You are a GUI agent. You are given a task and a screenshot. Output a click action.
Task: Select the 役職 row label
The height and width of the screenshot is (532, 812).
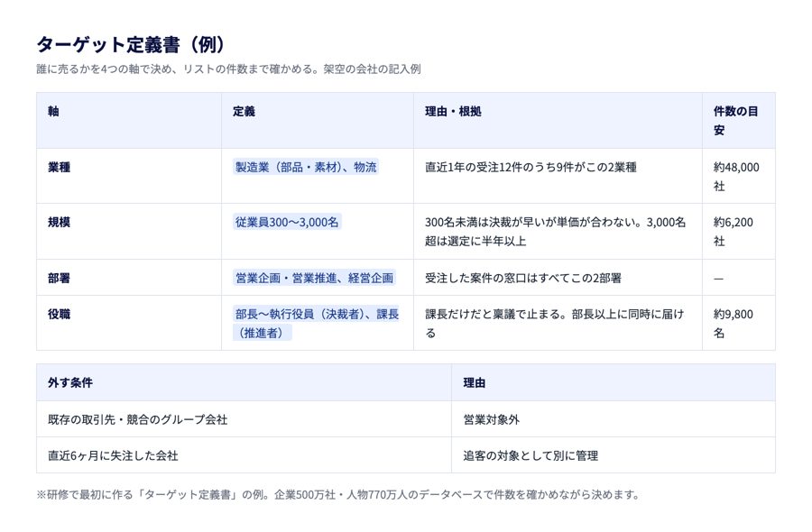[59, 314]
